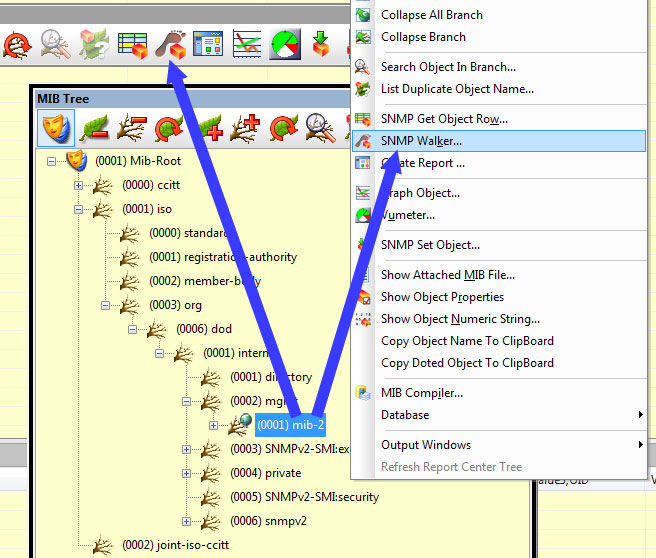The image size is (656, 558).
Task: Click the graph object chart toolbar icon
Action: pos(246,44)
